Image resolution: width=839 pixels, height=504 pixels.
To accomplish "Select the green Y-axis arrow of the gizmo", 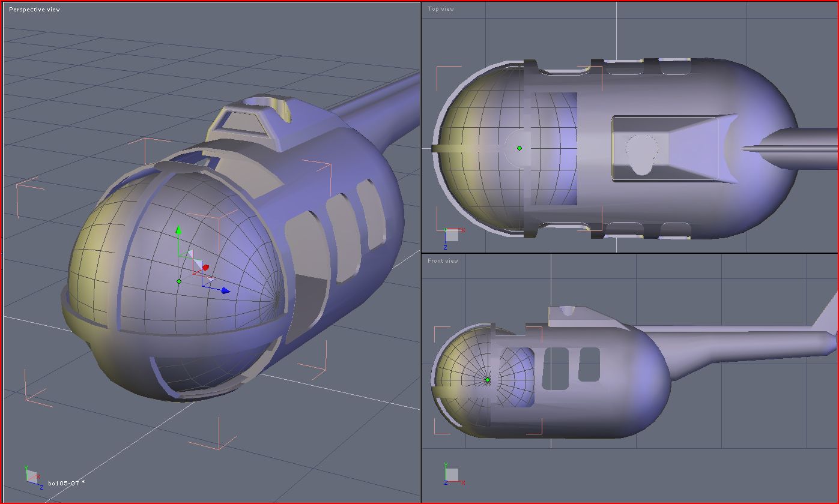I will pyautogui.click(x=178, y=230).
